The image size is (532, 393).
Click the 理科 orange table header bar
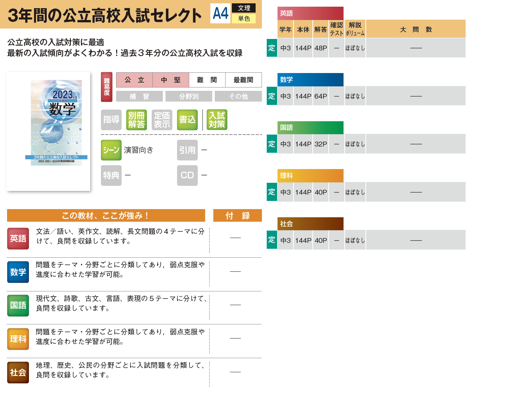point(311,176)
